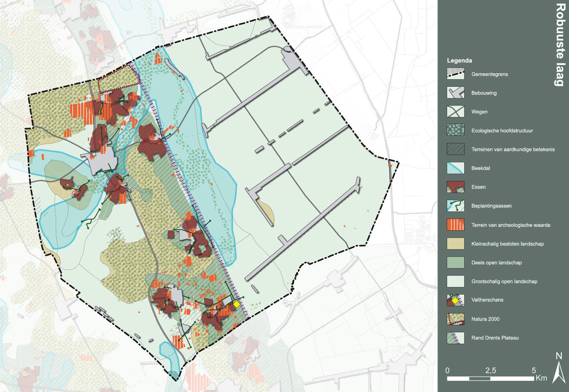Click the 'Terreinen van aardkundige betekenis' label
This screenshot has width=569, height=392.
pyautogui.click(x=513, y=149)
